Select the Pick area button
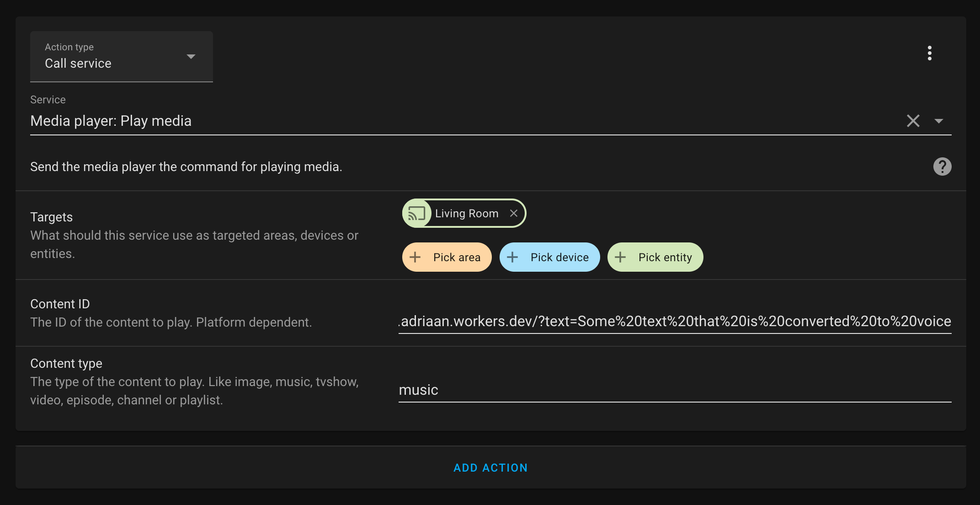 (x=447, y=257)
